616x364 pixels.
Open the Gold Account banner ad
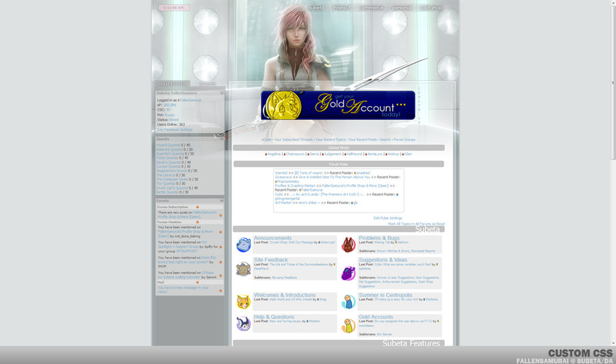click(x=338, y=105)
